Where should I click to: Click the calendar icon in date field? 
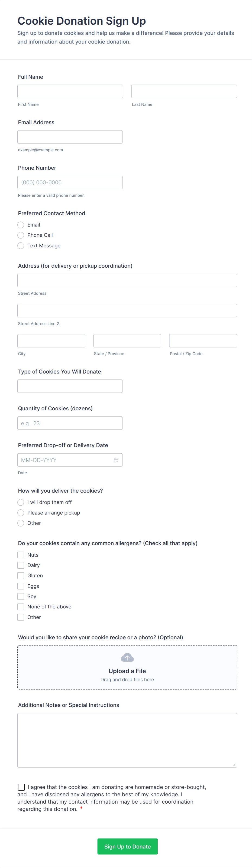pyautogui.click(x=116, y=460)
